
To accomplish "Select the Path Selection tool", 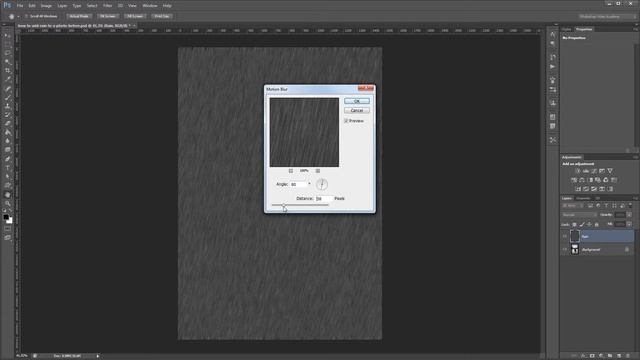I will 7,177.
